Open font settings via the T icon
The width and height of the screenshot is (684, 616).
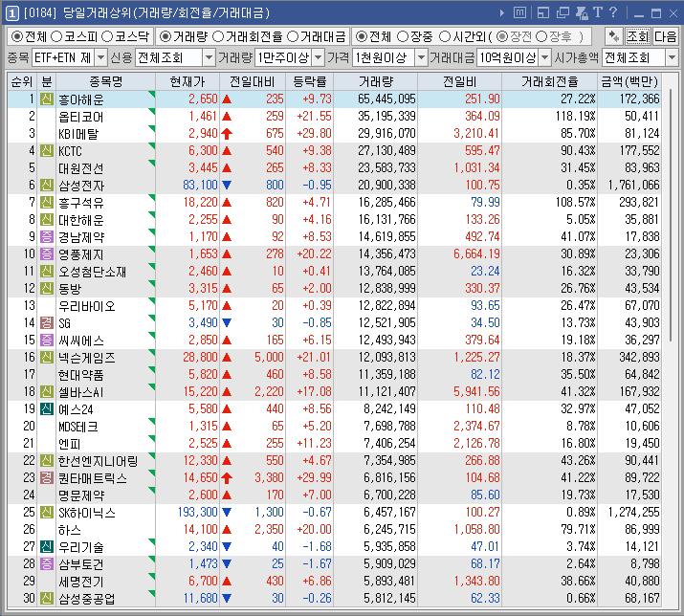pyautogui.click(x=598, y=12)
